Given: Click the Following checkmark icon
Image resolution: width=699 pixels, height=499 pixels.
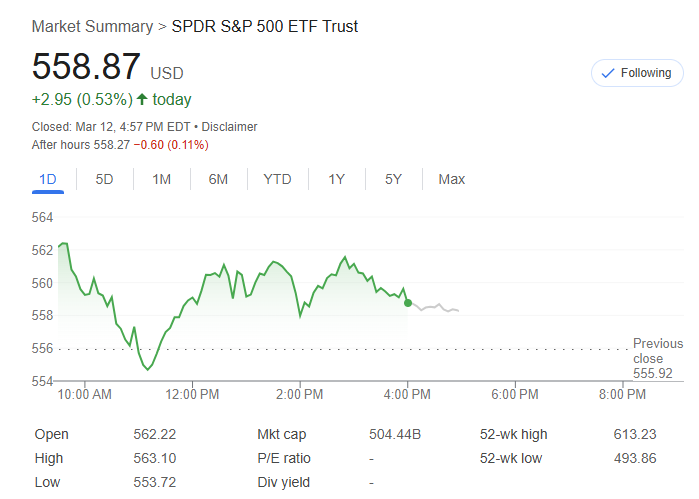Looking at the screenshot, I should click(x=607, y=73).
